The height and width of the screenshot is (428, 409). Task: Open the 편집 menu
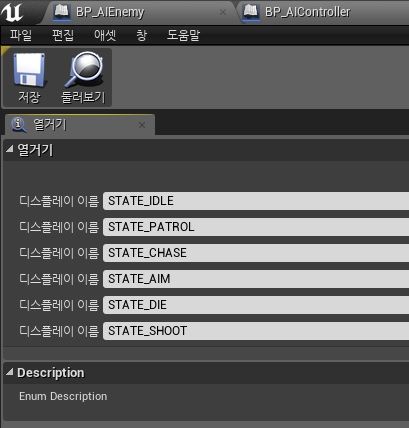pos(63,35)
